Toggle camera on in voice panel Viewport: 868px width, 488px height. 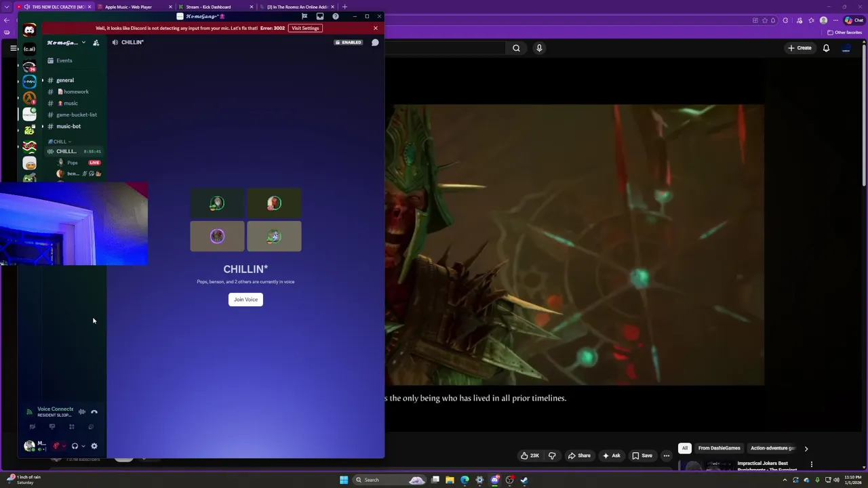point(32,427)
